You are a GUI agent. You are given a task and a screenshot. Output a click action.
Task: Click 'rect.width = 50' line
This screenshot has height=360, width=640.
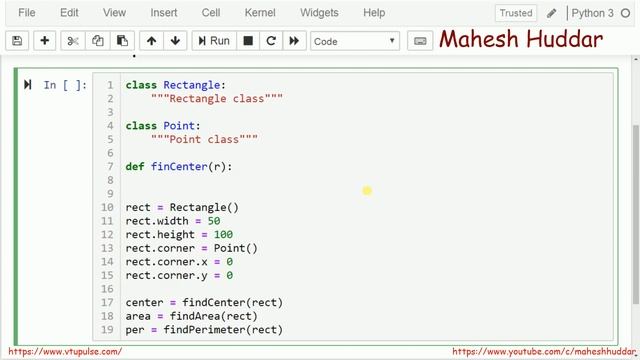tap(173, 221)
